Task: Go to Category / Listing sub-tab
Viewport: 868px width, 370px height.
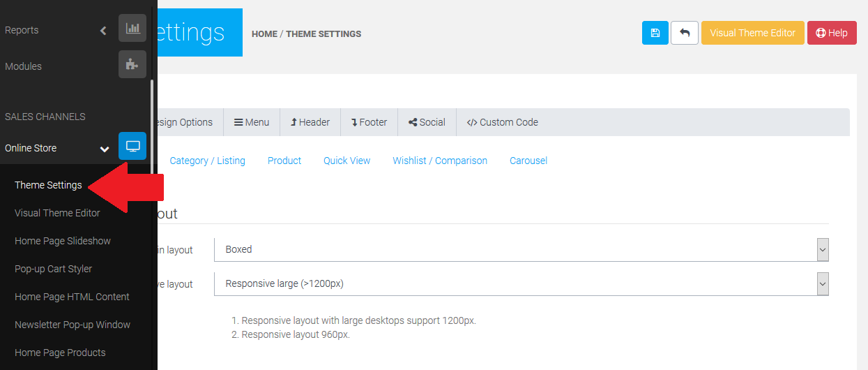Action: (207, 161)
